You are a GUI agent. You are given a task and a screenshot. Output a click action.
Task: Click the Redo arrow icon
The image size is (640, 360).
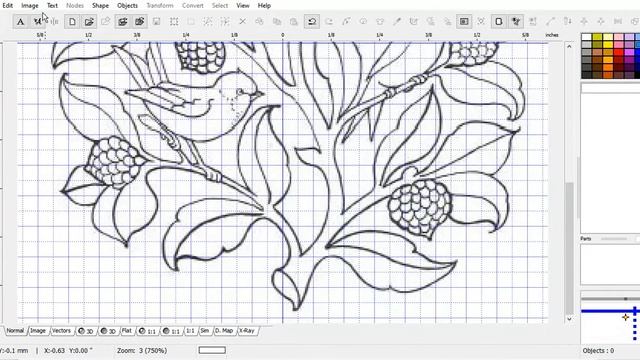click(x=329, y=22)
